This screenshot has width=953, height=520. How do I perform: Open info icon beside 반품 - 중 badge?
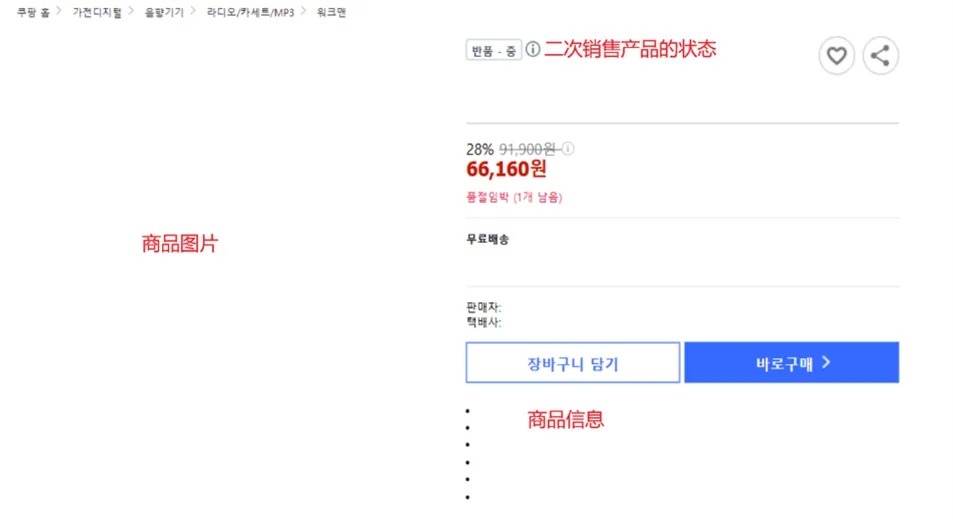(x=532, y=49)
